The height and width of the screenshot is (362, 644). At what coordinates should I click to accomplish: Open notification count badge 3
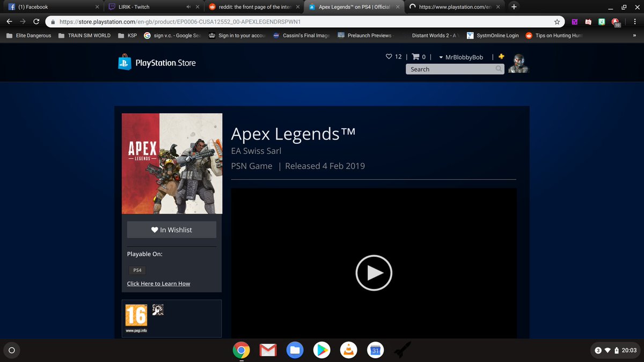pos(598,350)
